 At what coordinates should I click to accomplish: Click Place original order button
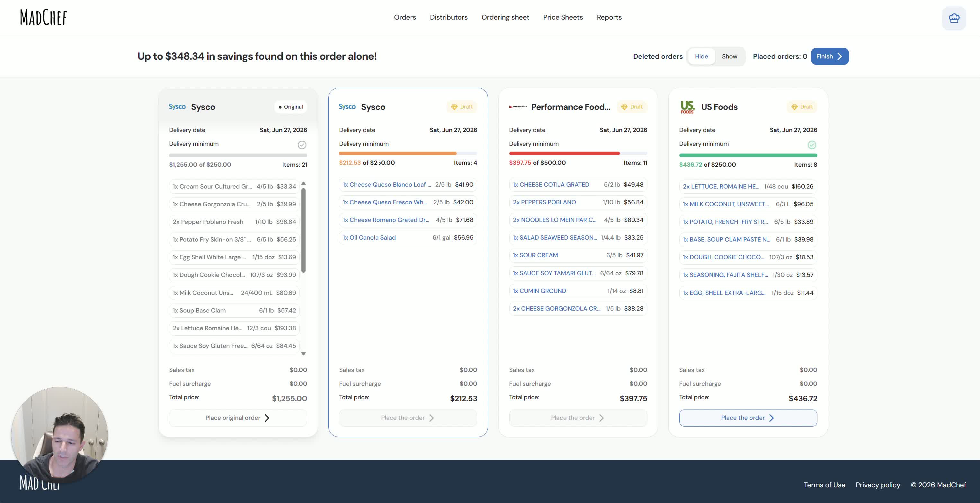238,418
